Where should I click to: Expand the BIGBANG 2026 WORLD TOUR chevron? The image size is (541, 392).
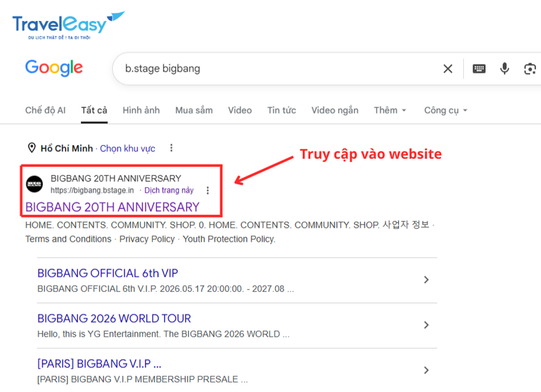coord(427,325)
